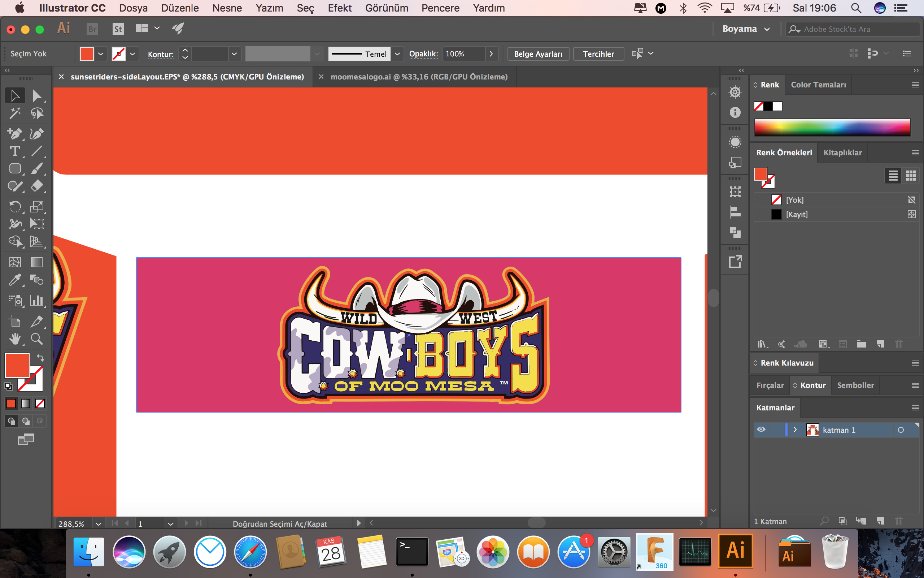Create a new layer button

[880, 521]
